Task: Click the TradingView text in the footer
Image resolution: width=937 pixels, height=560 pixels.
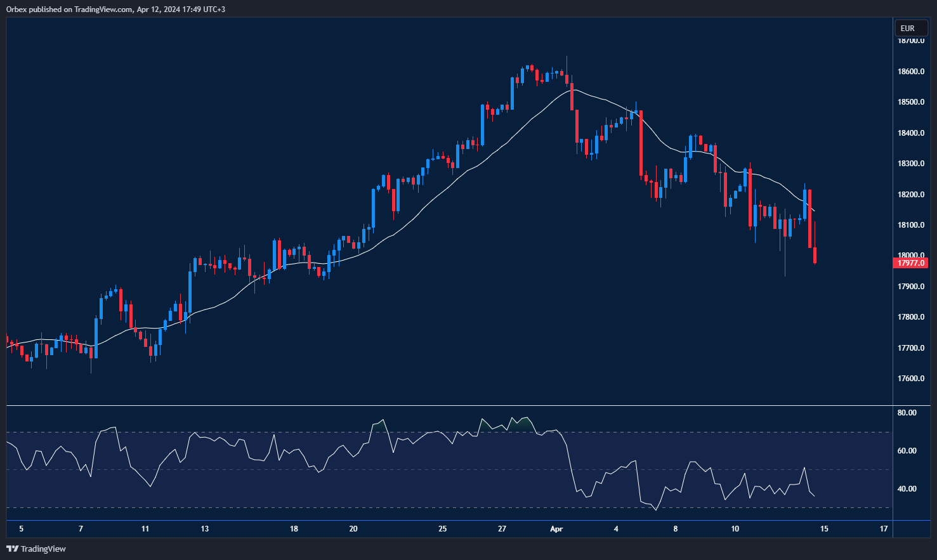Action: pyautogui.click(x=43, y=549)
